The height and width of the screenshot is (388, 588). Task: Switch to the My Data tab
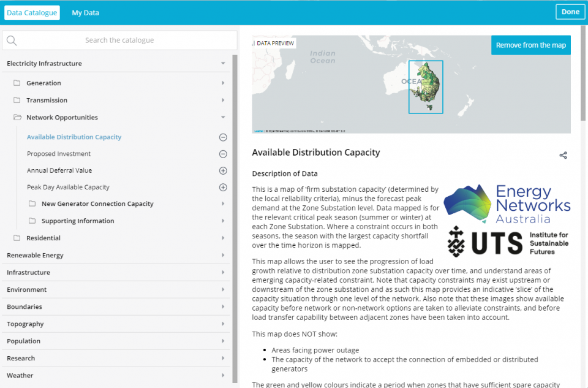coord(85,12)
